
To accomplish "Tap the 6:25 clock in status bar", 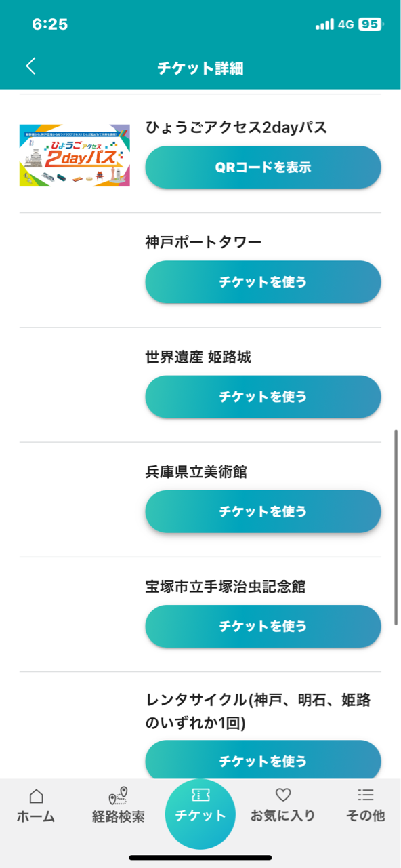I will click(x=50, y=24).
